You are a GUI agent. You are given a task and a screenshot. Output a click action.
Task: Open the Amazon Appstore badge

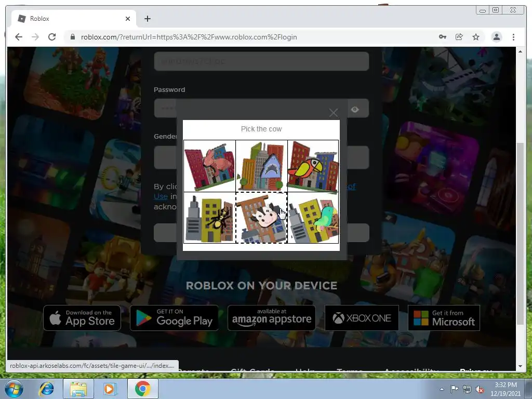pos(271,318)
